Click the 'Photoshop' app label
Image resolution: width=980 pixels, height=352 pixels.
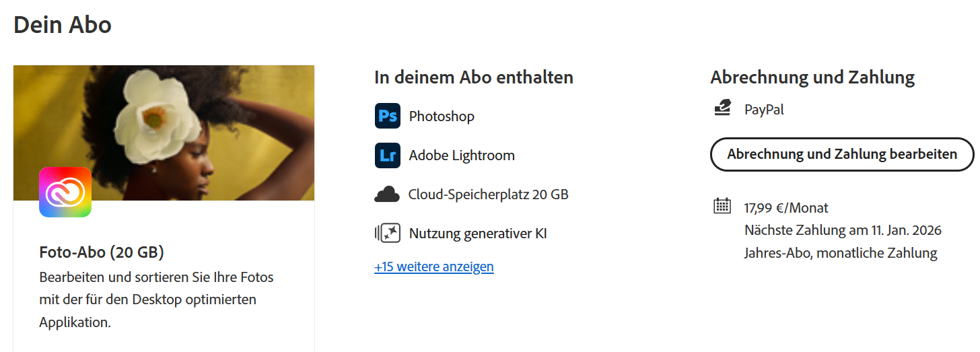point(442,116)
